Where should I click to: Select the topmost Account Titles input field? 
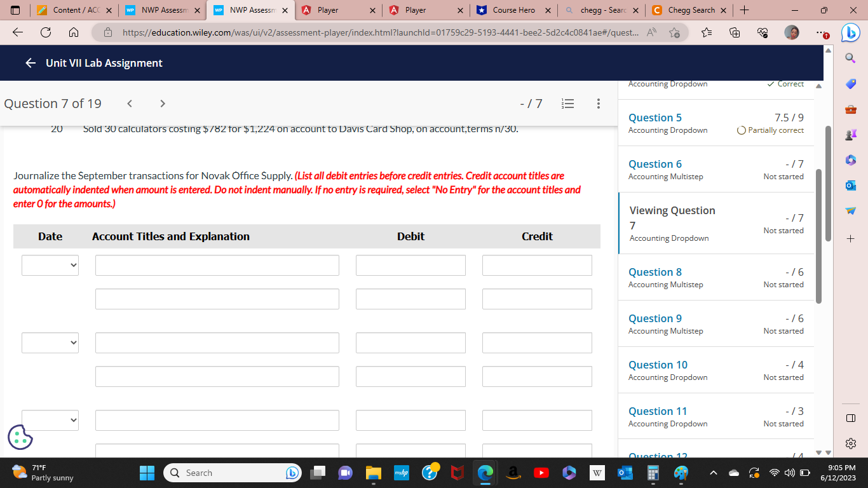pyautogui.click(x=217, y=265)
